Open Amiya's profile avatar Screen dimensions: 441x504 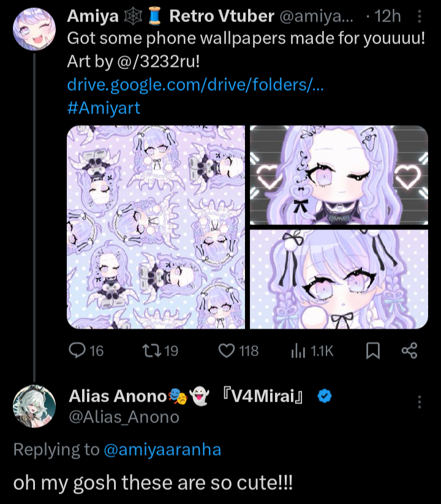click(34, 29)
